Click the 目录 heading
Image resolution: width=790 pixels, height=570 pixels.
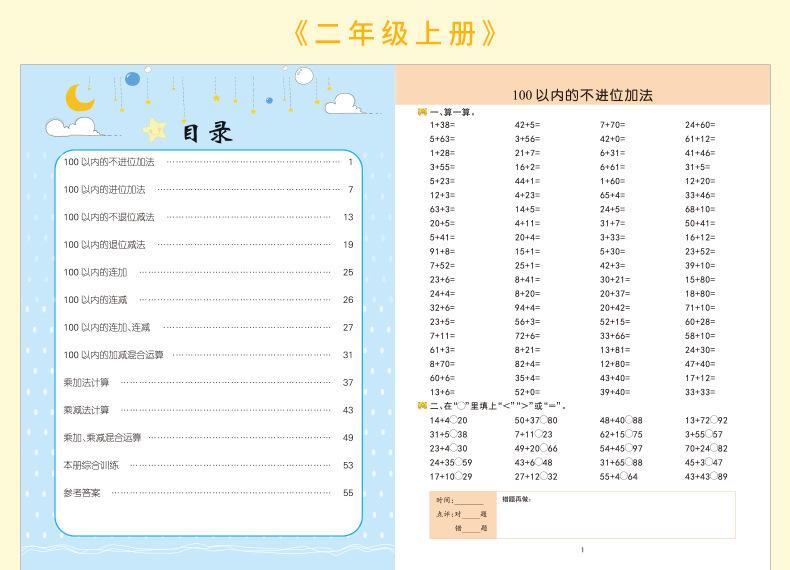[x=206, y=132]
